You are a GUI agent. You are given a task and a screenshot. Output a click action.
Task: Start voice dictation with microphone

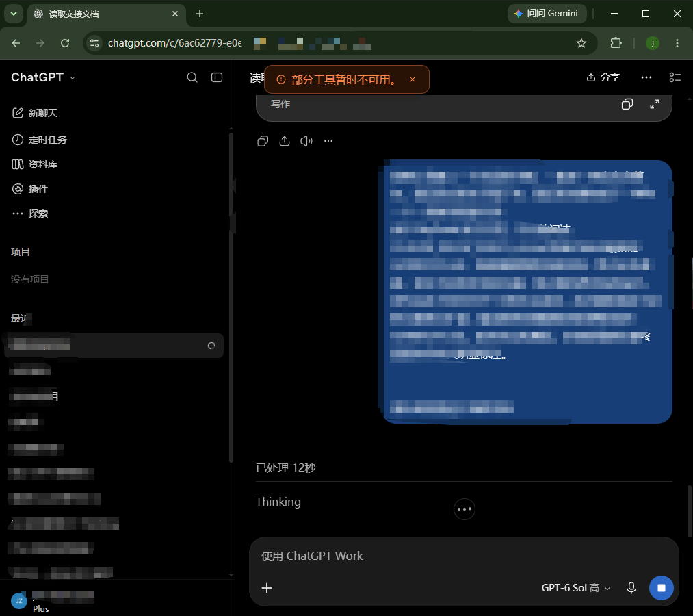tap(631, 588)
